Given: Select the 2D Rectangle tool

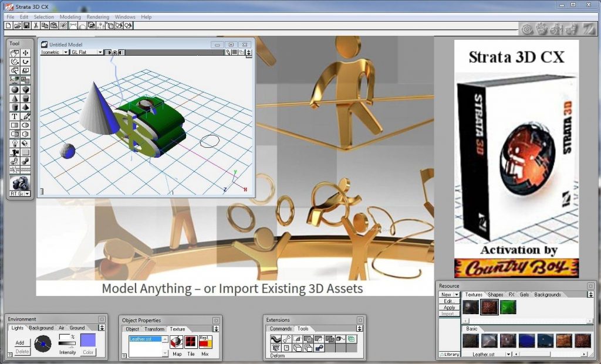Looking at the screenshot, I should pos(15,125).
